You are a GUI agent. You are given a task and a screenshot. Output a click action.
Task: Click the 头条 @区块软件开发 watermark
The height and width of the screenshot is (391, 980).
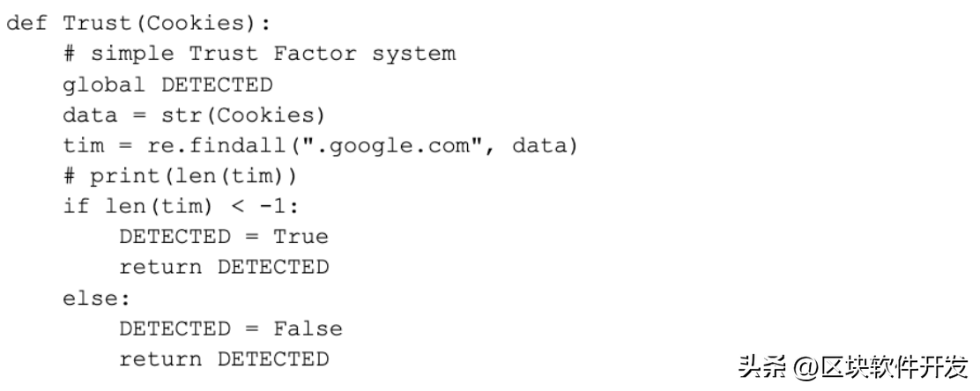tap(853, 366)
